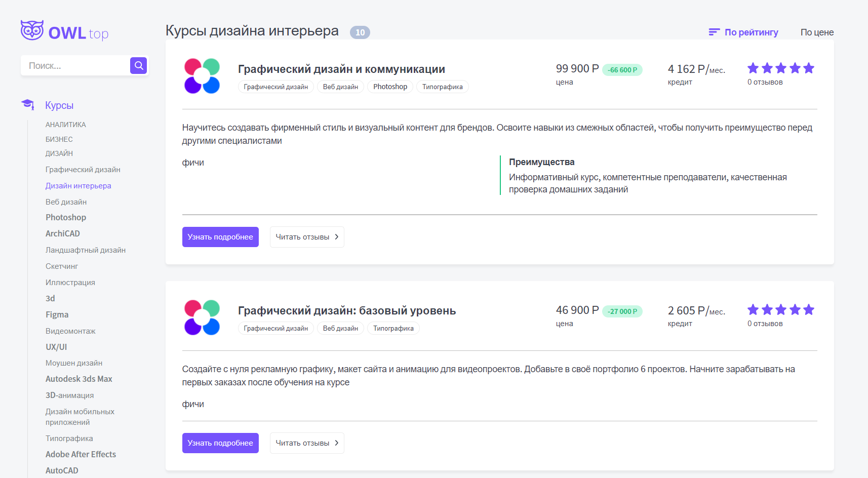This screenshot has width=868, height=478.
Task: Click the graduation cap Courses icon
Action: click(27, 105)
